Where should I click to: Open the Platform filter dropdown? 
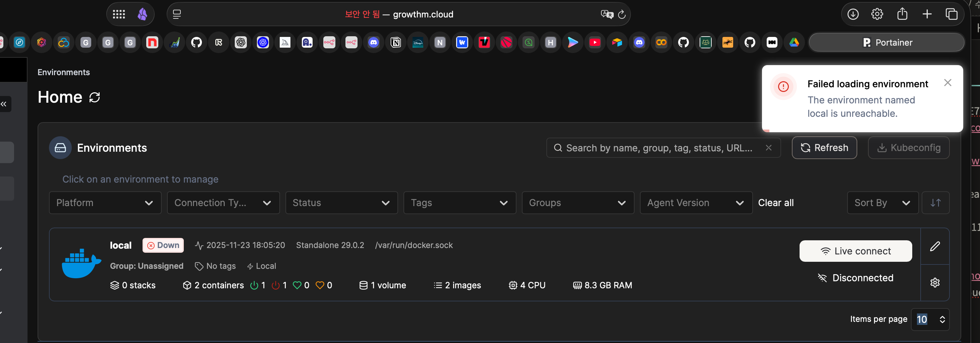point(105,202)
